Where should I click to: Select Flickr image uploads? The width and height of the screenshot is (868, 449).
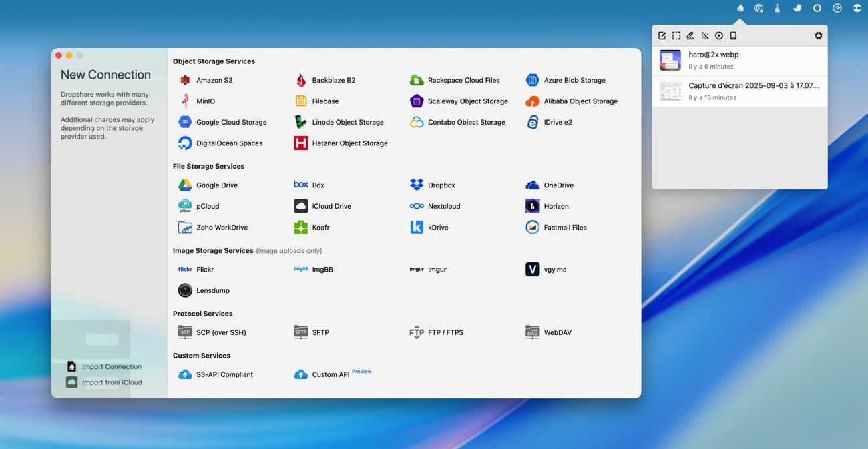[x=196, y=270]
